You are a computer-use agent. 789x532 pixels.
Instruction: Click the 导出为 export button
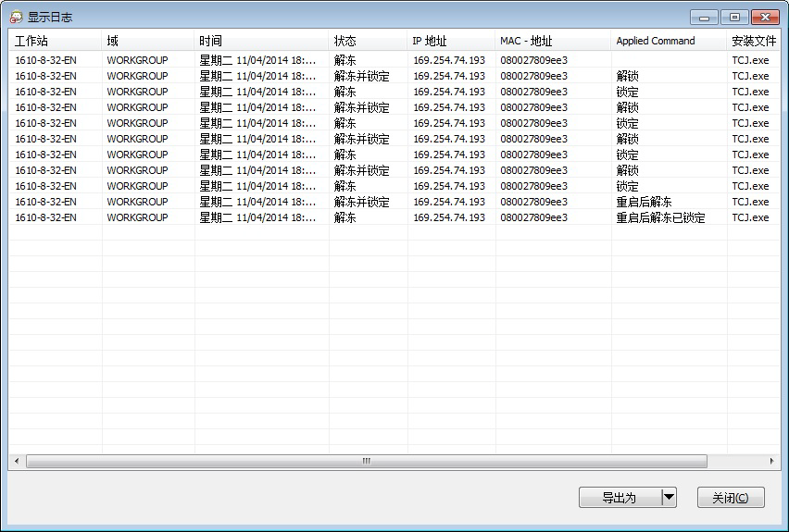pyautogui.click(x=620, y=498)
